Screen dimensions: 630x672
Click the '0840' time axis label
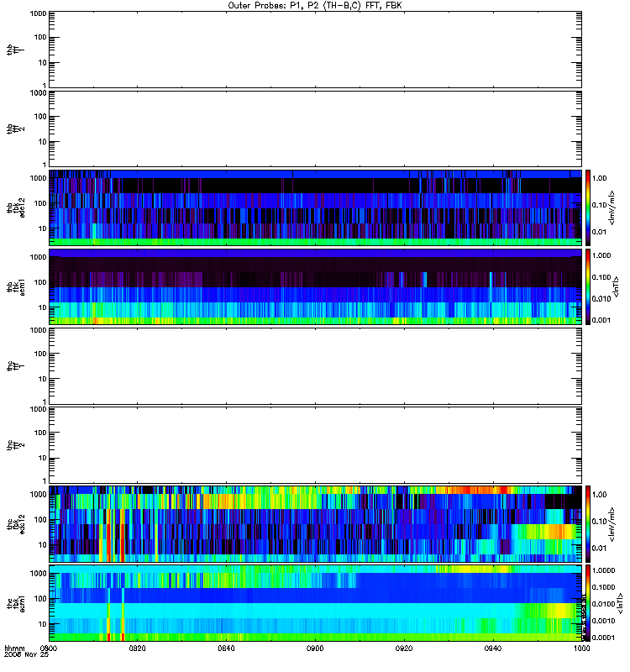click(226, 648)
